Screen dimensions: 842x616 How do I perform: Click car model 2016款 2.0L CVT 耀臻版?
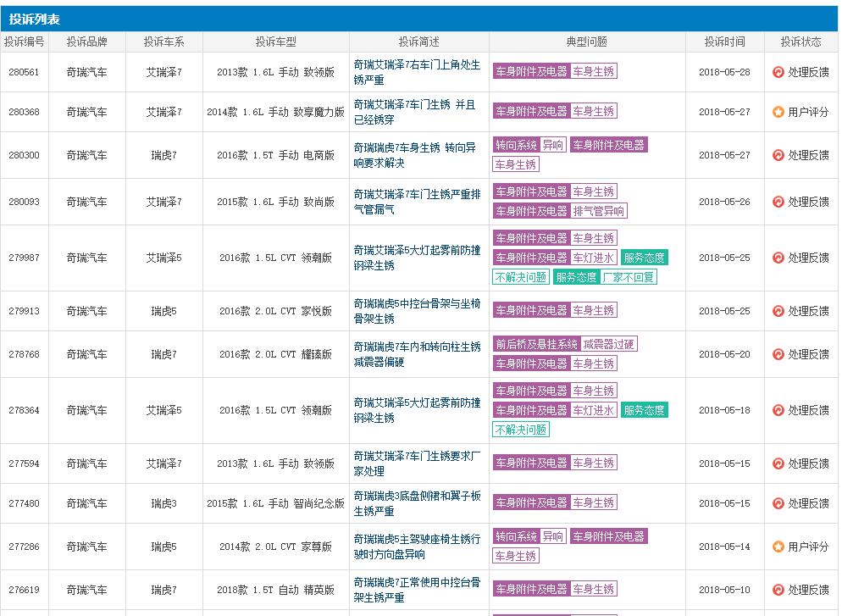[275, 354]
